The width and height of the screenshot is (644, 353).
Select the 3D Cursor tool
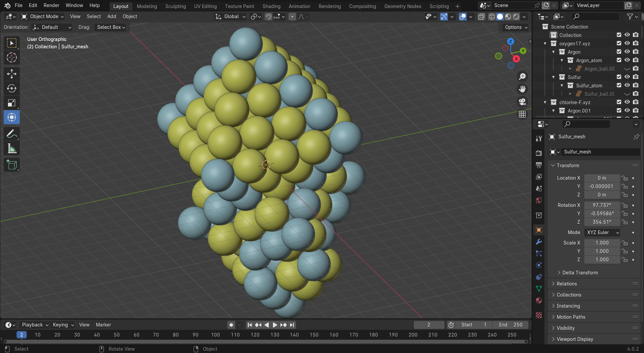[x=12, y=58]
